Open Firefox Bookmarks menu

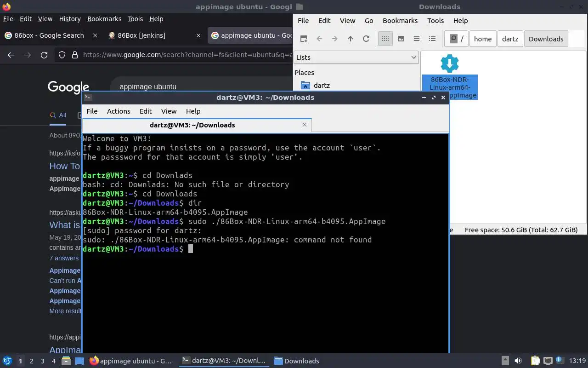point(104,19)
